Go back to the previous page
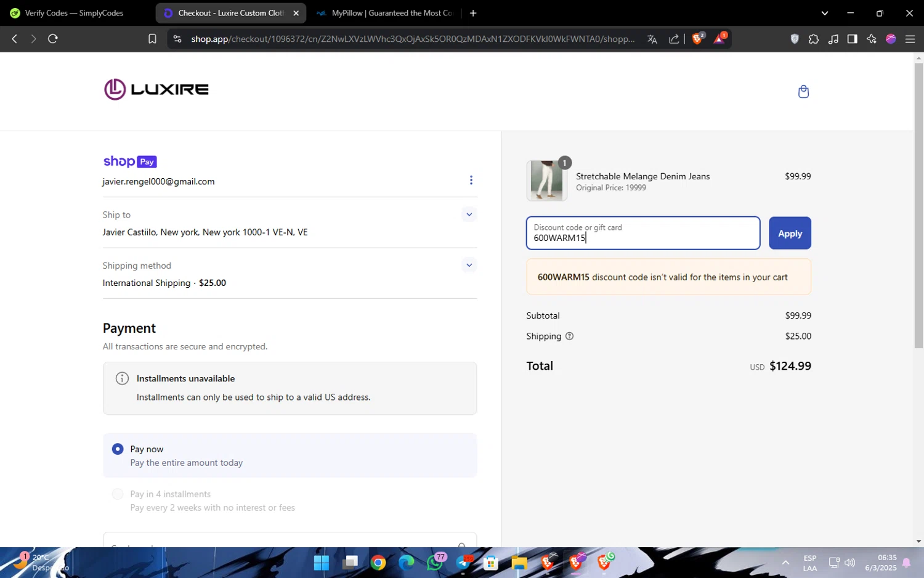 [x=15, y=39]
